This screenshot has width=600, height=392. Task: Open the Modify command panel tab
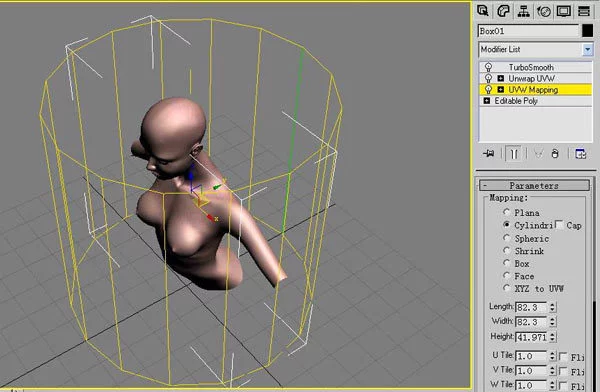(x=503, y=11)
